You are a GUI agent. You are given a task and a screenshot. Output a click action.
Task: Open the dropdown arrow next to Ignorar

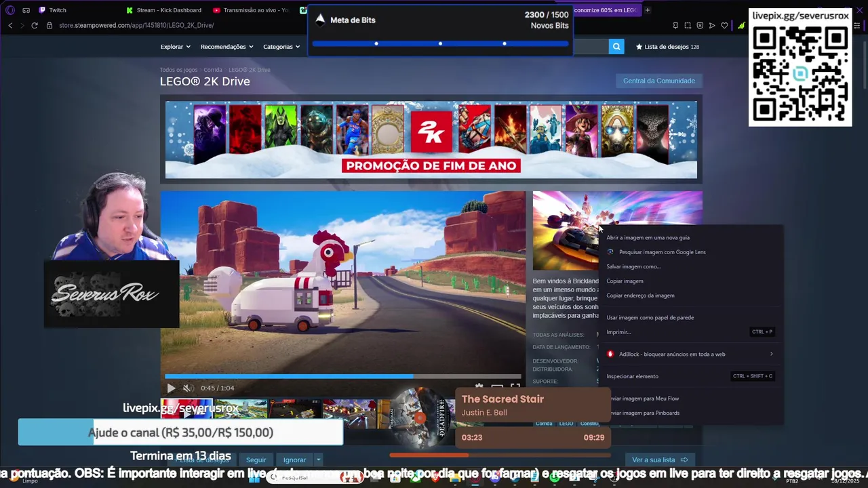[x=318, y=460]
